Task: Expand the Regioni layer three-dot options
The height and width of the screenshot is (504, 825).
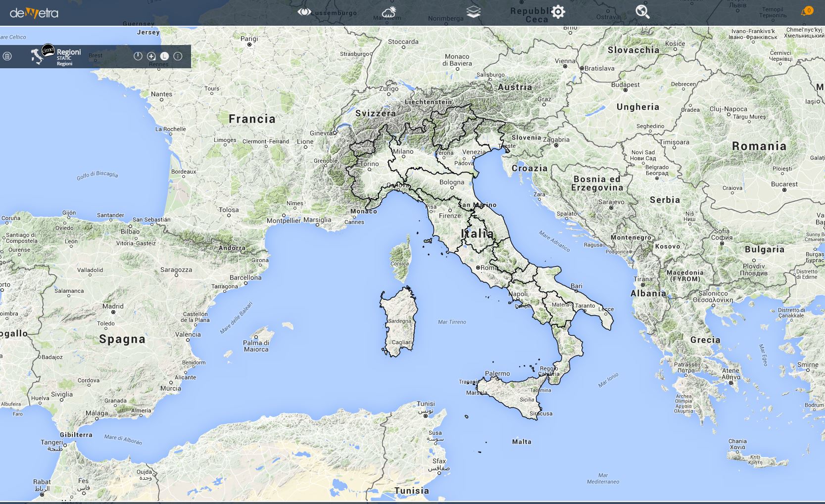Action: [x=178, y=56]
